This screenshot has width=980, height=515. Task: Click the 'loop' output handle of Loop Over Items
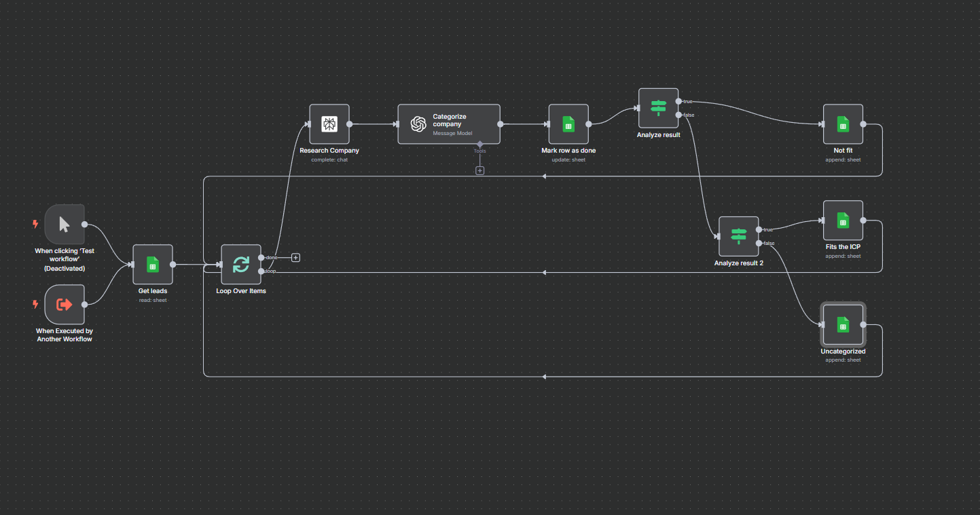coord(261,271)
